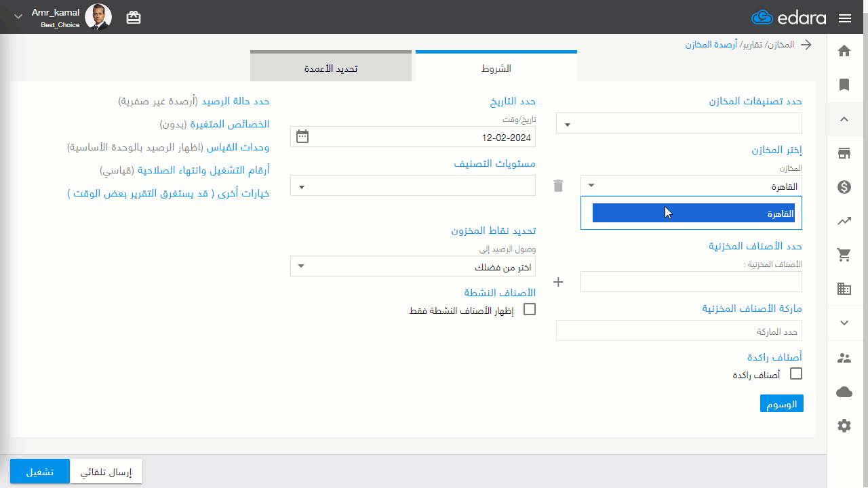Expand the user account dropdown chevron
868x488 pixels.
18,16
